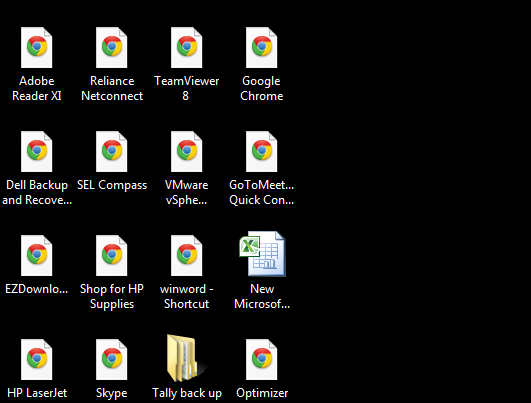The height and width of the screenshot is (403, 531).
Task: Click the Google Chrome desktop shortcut
Action: (262, 47)
